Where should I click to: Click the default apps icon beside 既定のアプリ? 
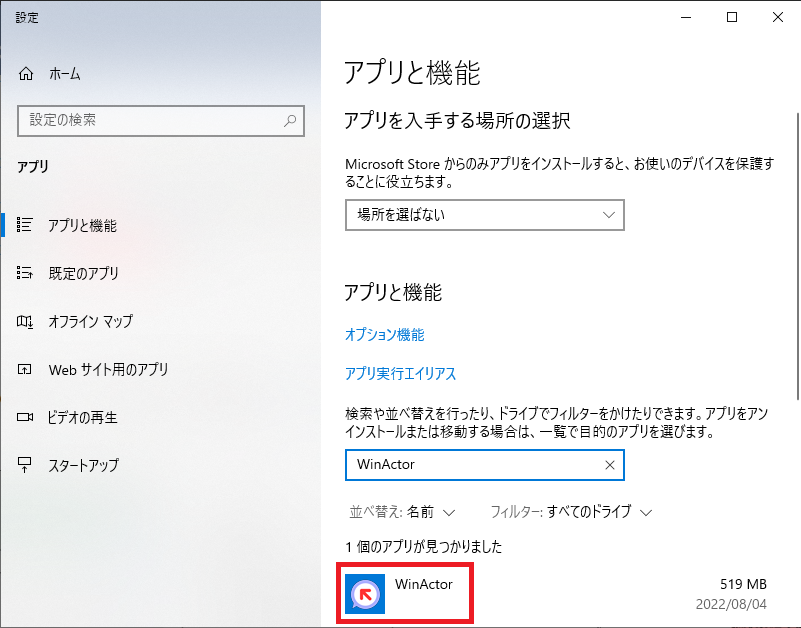(25, 273)
